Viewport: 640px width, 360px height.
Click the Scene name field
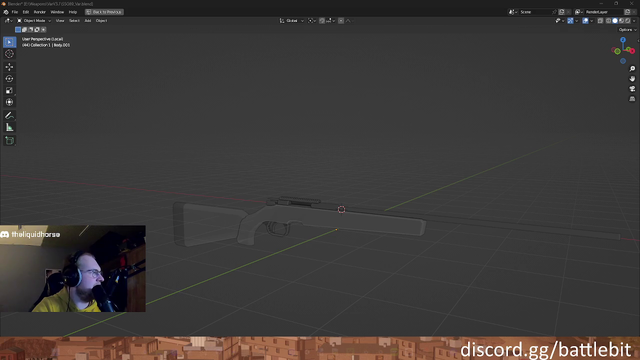point(534,12)
